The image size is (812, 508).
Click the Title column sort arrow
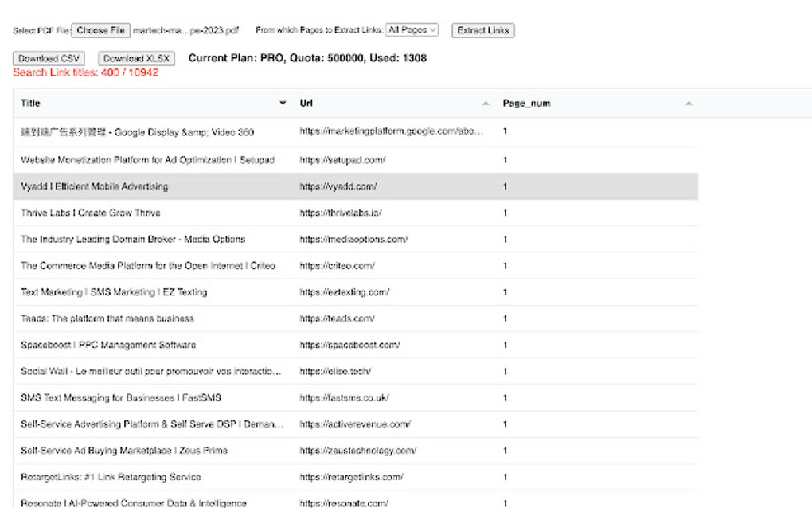pyautogui.click(x=283, y=104)
